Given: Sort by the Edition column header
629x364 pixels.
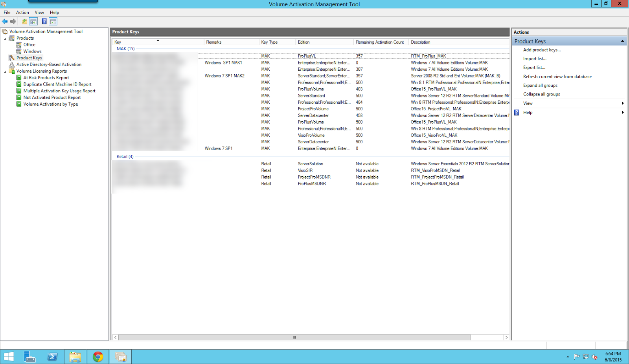Looking at the screenshot, I should [324, 42].
